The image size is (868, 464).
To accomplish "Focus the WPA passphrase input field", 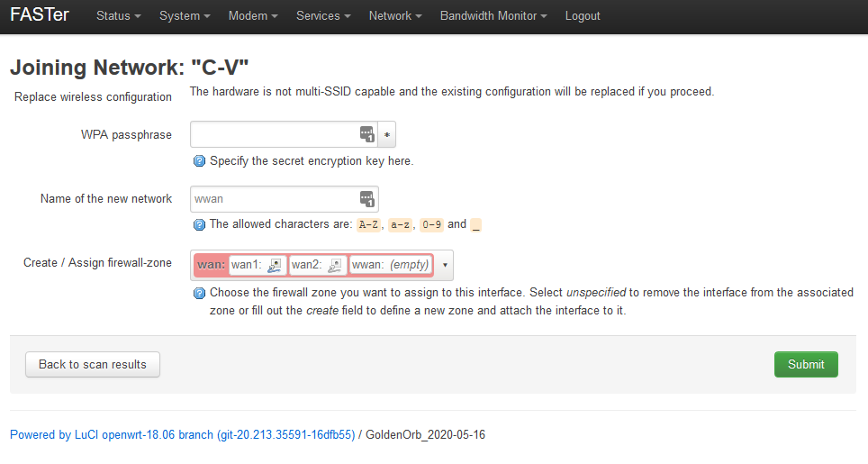I will (x=274, y=135).
